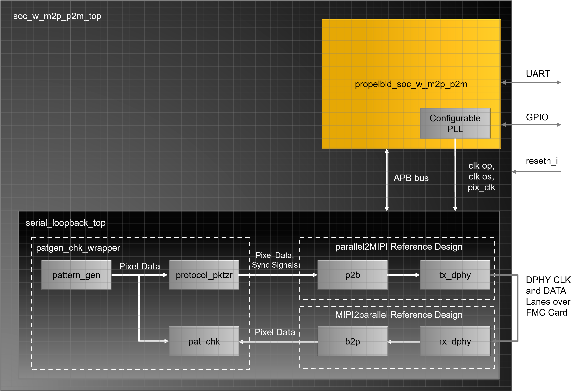Click the pattern_gen block
Screen dimensions: 579x392
point(76,275)
